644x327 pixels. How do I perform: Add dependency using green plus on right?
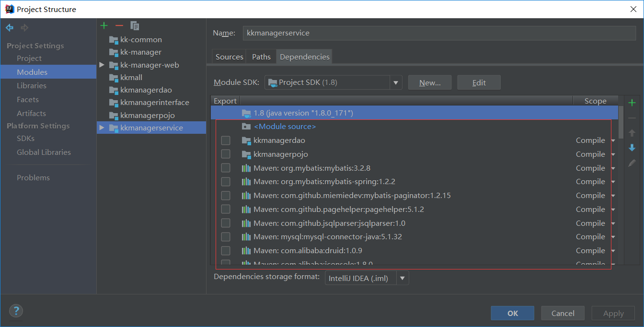click(x=632, y=103)
